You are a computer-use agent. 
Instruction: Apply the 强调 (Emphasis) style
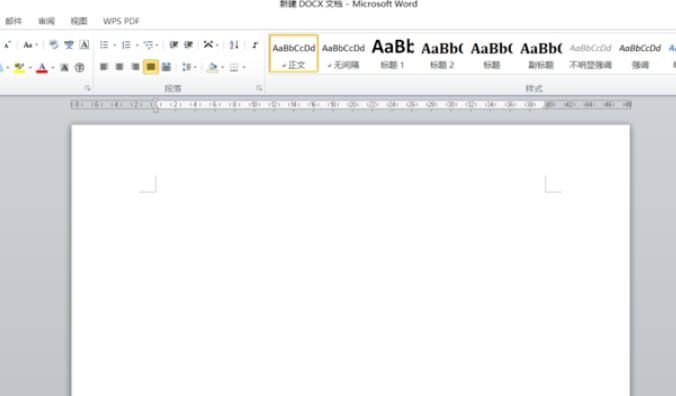pos(640,54)
